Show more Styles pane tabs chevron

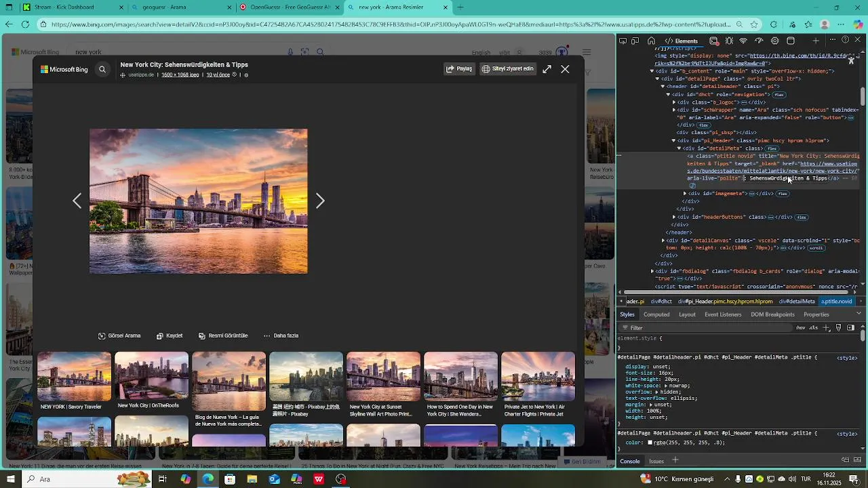pos(859,314)
